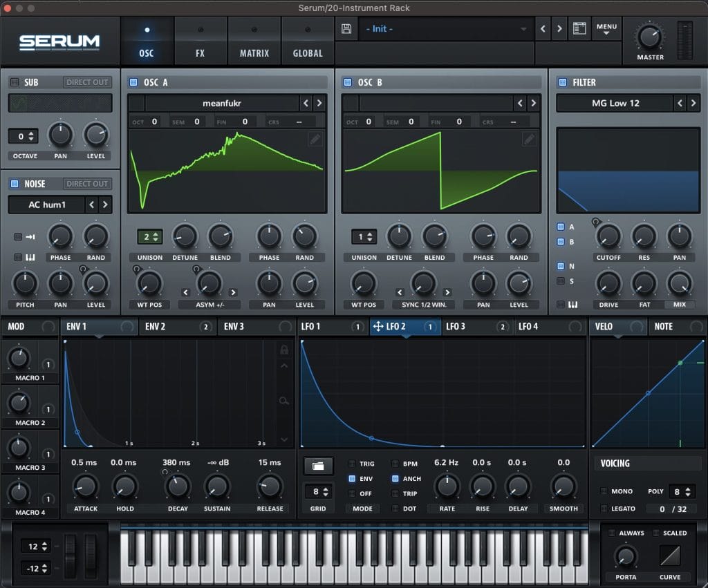Click the save preset floppy disk icon
This screenshot has width=708, height=588.
click(346, 29)
